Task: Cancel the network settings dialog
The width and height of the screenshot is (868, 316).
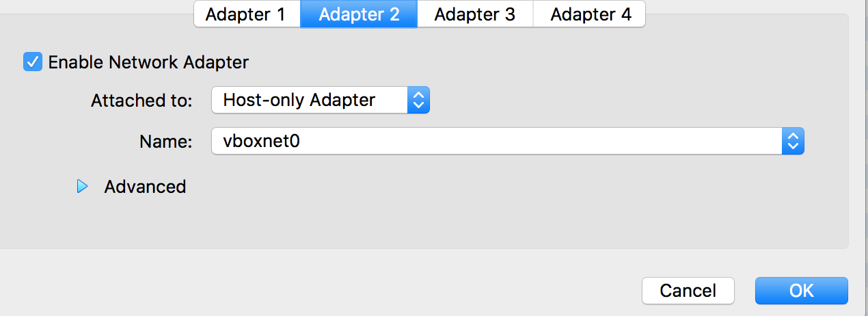Action: (688, 291)
